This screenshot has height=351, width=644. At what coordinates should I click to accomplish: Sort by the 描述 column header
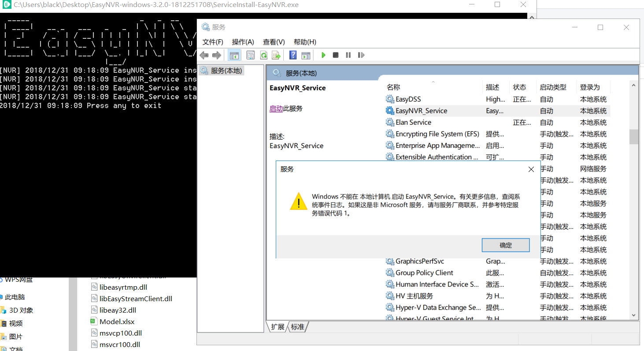coord(492,87)
